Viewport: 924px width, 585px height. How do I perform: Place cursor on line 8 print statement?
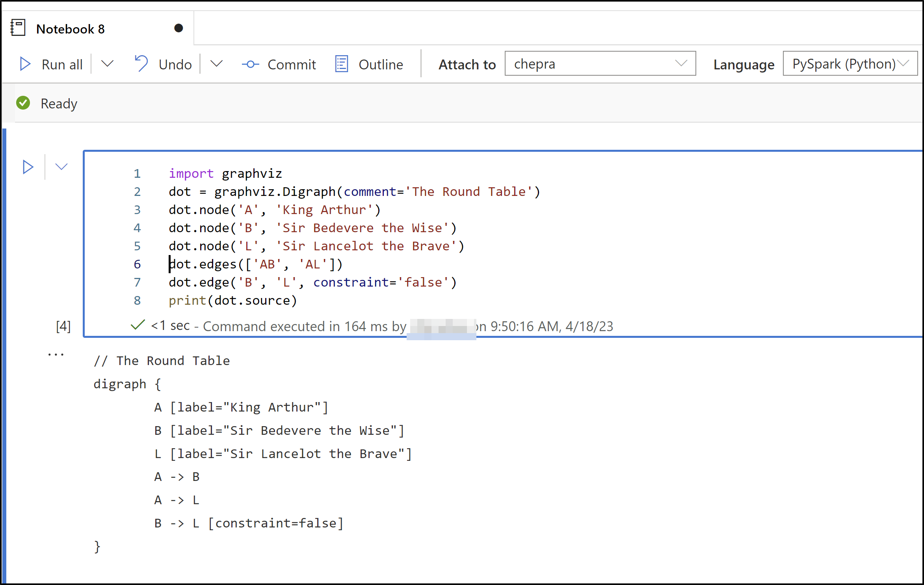pyautogui.click(x=232, y=300)
